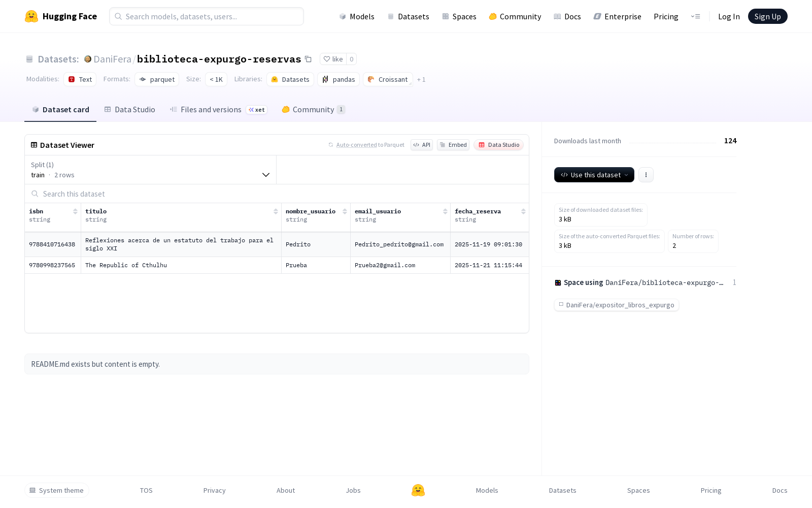Click the Sign Up button
Screen dimensions: 812x508
click(768, 16)
